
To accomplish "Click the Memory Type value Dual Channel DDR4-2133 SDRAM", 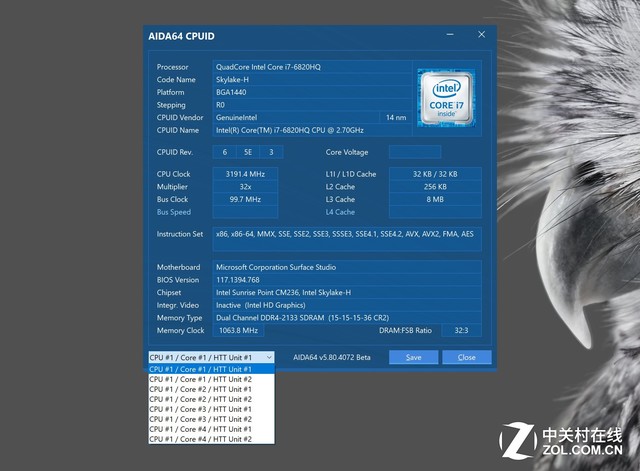I will [347, 318].
